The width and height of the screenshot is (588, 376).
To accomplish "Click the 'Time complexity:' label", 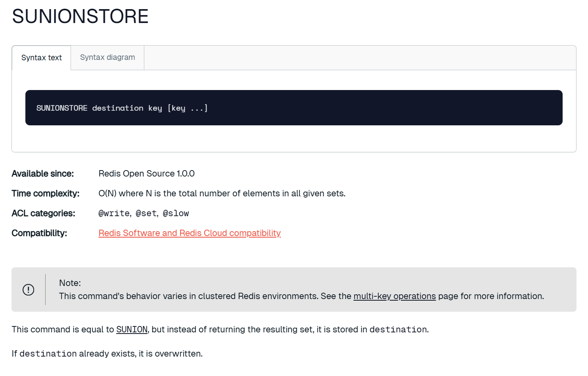I will [46, 194].
